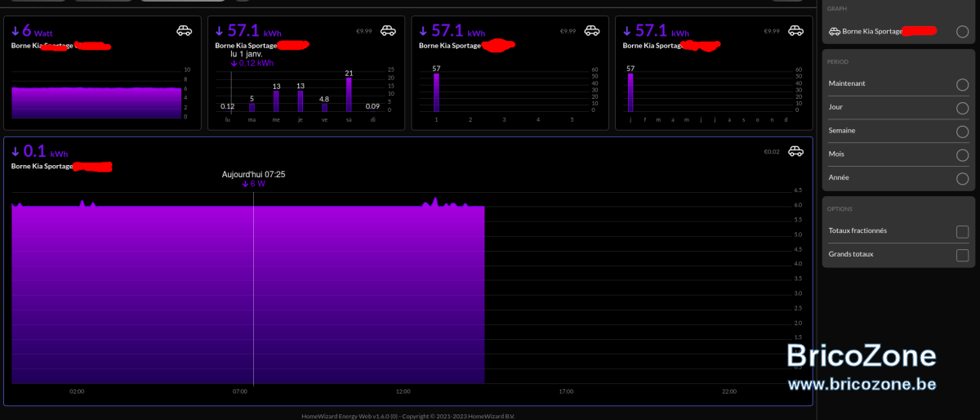Image resolution: width=980 pixels, height=420 pixels.
Task: Click the PERIOD section heading
Action: pos(838,62)
